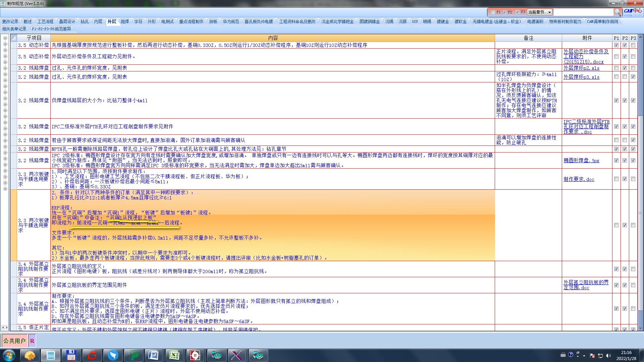Toggle the P1 filter checkbox in search bar
Screen dimensions: 644x362
(493, 12)
